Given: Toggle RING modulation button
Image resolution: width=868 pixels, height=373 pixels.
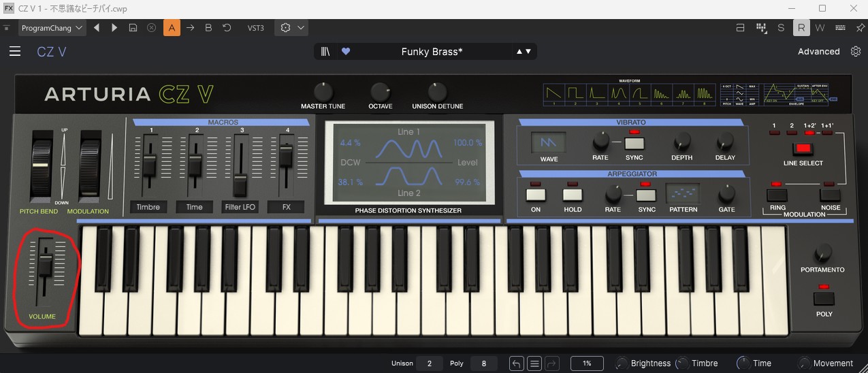Looking at the screenshot, I should [x=777, y=195].
